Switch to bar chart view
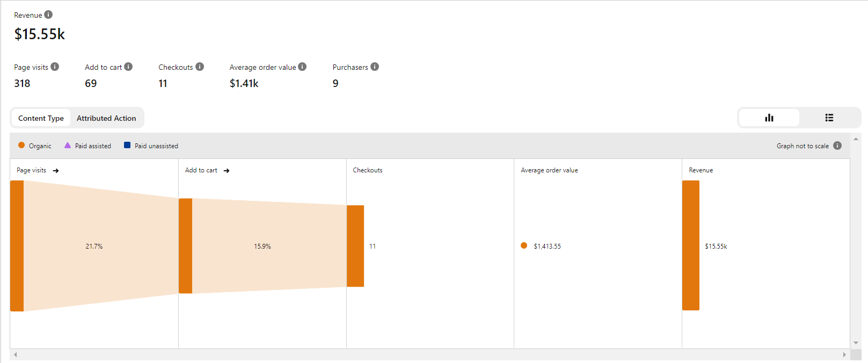Image resolution: width=868 pixels, height=363 pixels. click(x=769, y=118)
